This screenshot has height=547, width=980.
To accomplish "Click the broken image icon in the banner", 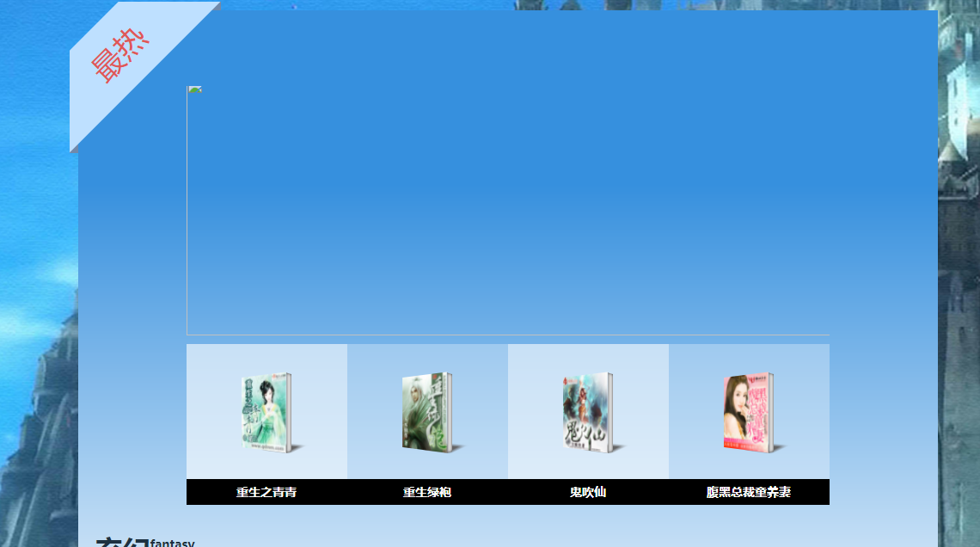I will [x=195, y=91].
